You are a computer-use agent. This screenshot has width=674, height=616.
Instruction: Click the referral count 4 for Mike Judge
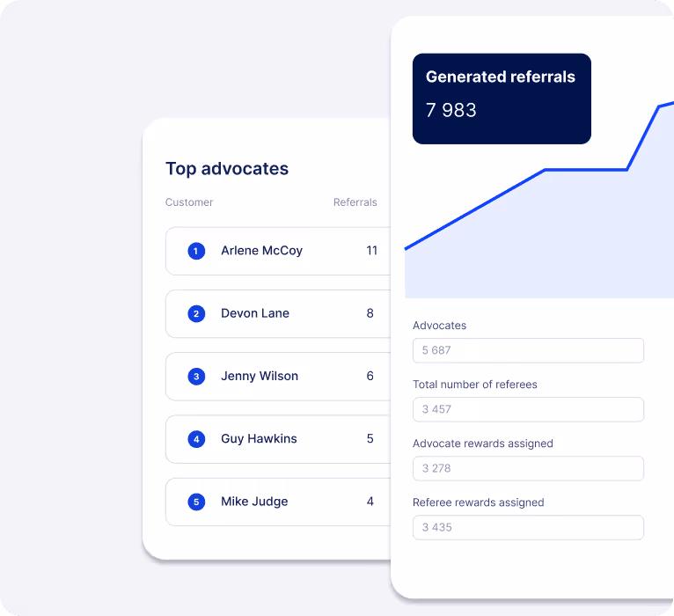click(370, 502)
